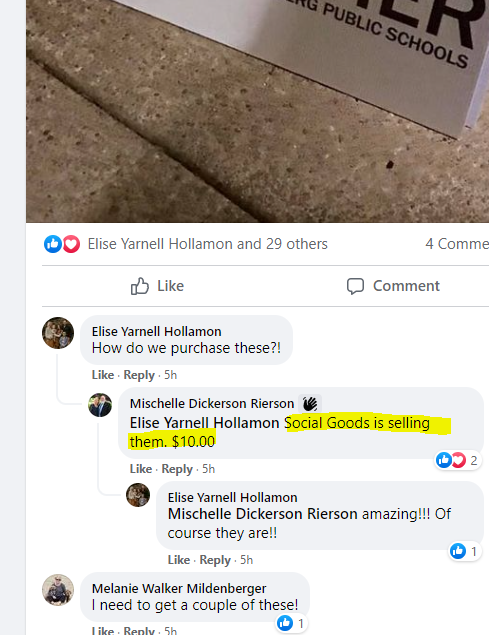Open the red heart reaction icon beside names
The height and width of the screenshot is (635, 489).
71,244
